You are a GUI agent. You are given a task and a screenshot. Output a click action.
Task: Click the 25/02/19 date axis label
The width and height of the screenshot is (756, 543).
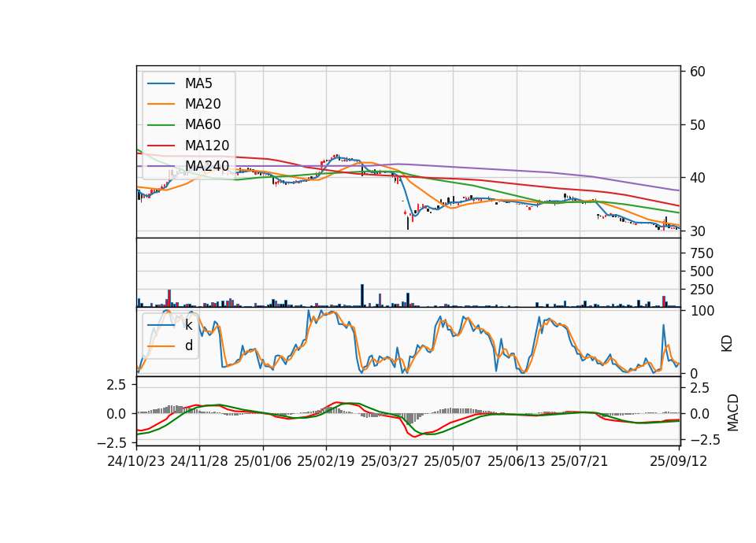pyautogui.click(x=326, y=461)
